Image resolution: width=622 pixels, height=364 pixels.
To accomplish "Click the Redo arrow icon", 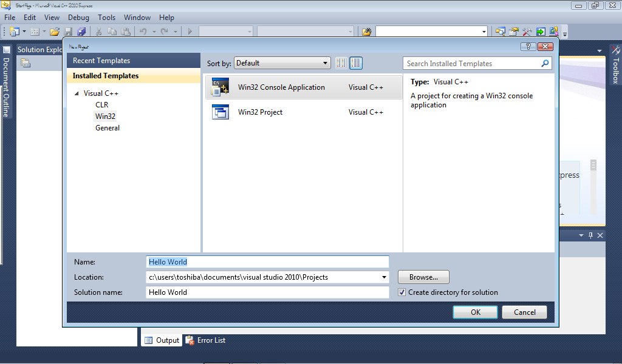I will point(164,32).
